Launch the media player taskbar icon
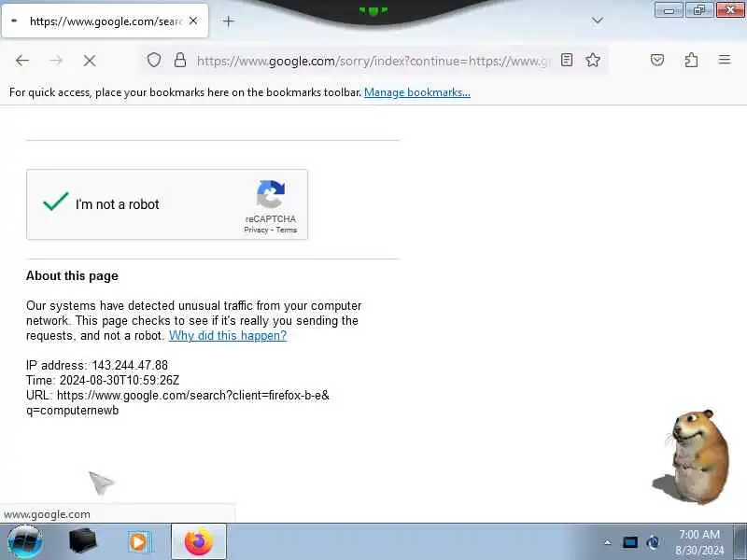The height and width of the screenshot is (560, 747). pyautogui.click(x=139, y=542)
